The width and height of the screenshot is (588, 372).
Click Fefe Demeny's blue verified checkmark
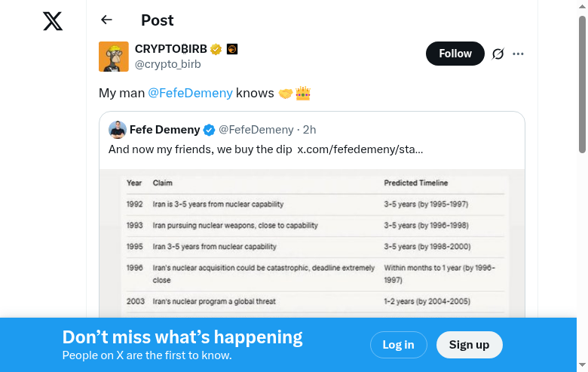coord(210,130)
